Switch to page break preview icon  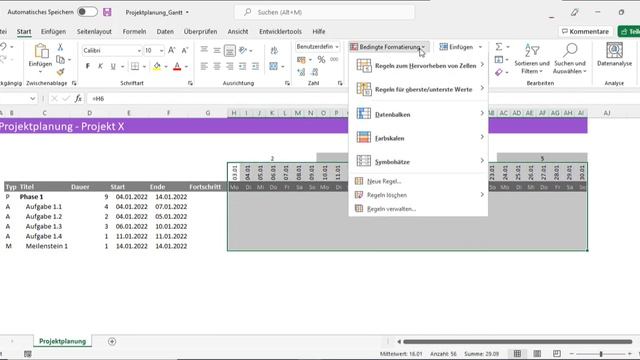557,353
